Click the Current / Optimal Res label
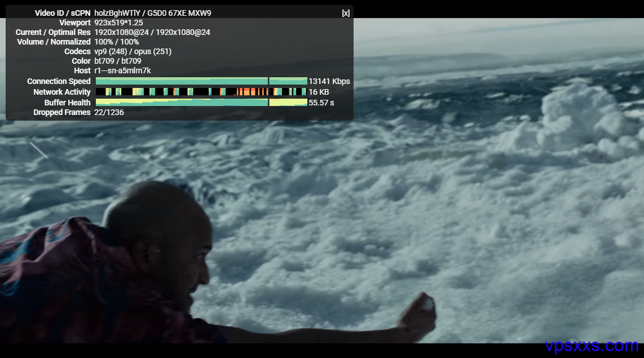The image size is (644, 358). pos(53,32)
